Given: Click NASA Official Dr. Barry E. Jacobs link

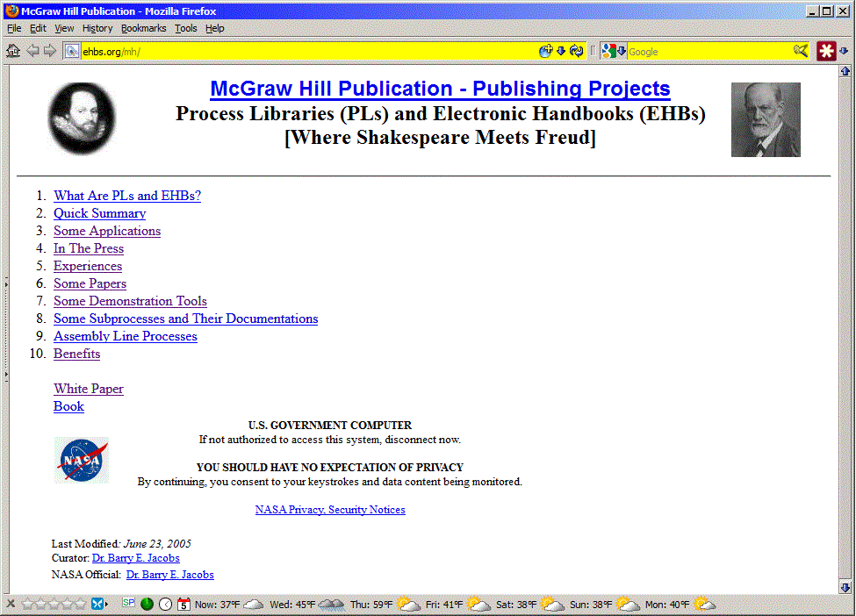Looking at the screenshot, I should click(169, 575).
